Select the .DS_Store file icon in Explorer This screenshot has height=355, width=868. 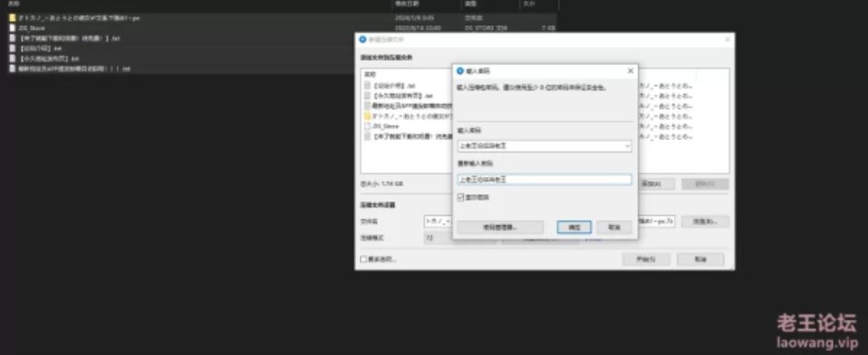click(12, 28)
